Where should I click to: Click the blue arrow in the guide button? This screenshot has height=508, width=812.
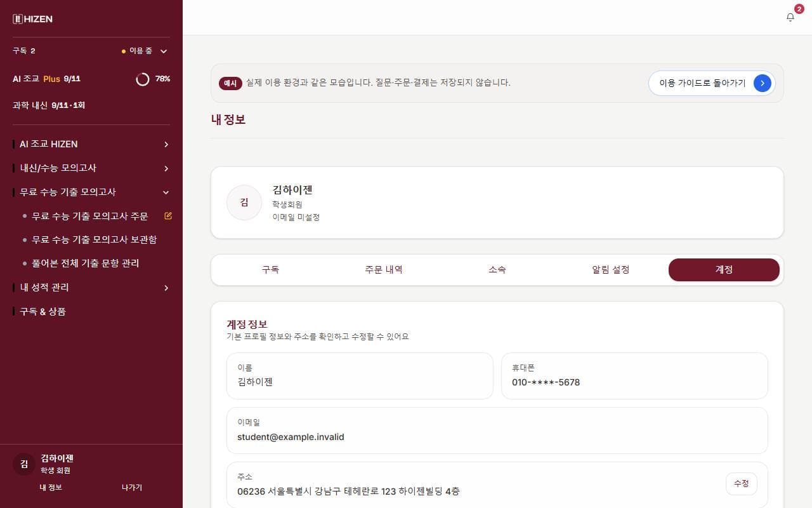coord(763,83)
